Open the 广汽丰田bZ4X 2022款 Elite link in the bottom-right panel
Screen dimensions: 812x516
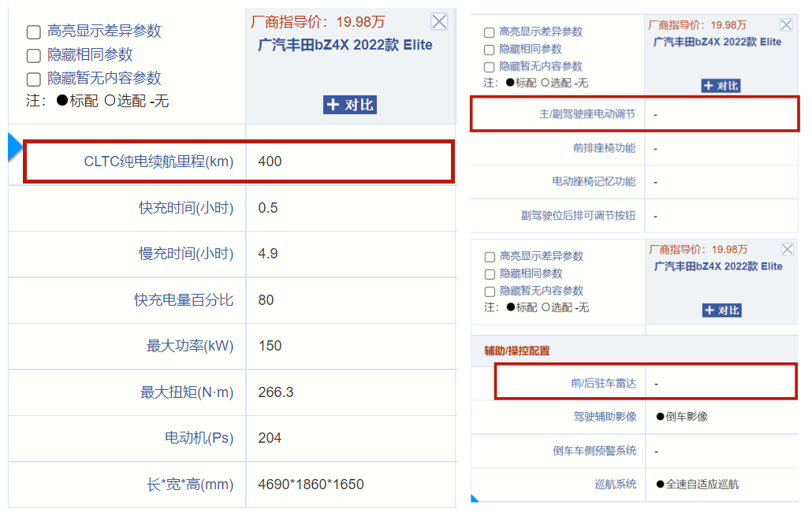pos(718,266)
